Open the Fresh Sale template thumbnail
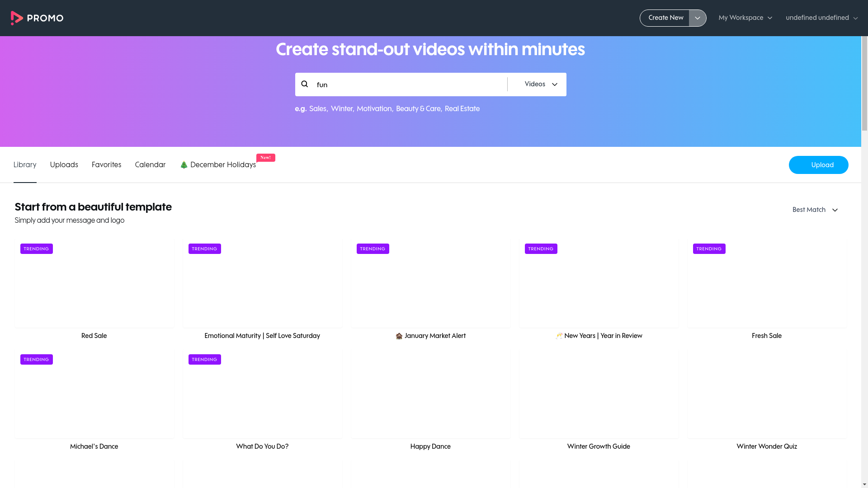868x488 pixels. [x=767, y=283]
